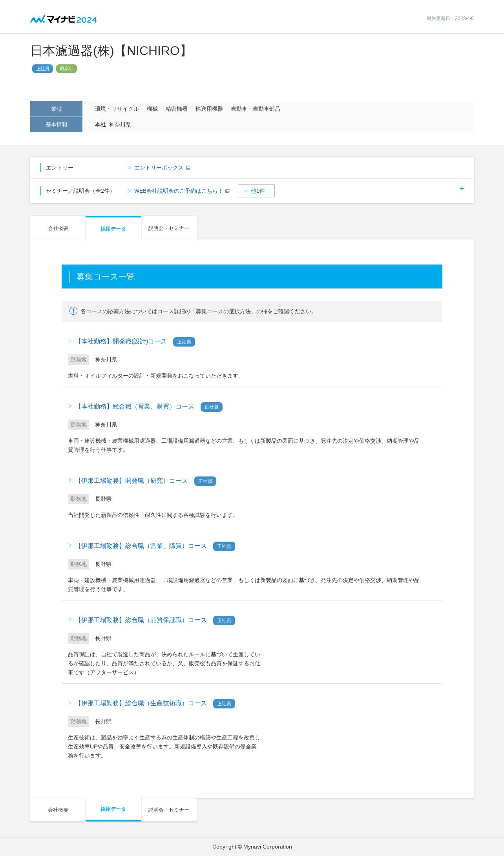Screen dimensions: 504x856
Task: Click the info icon in the notice bar
Action: click(x=73, y=311)
